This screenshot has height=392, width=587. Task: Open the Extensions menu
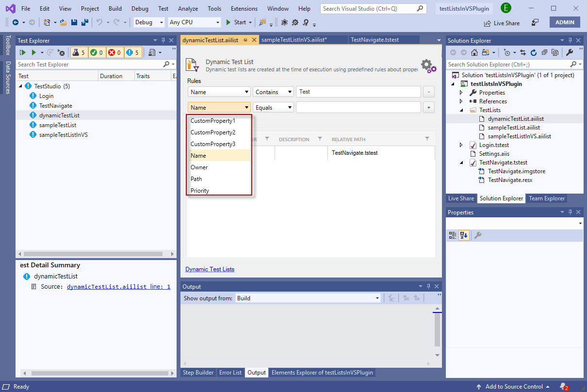click(x=244, y=9)
